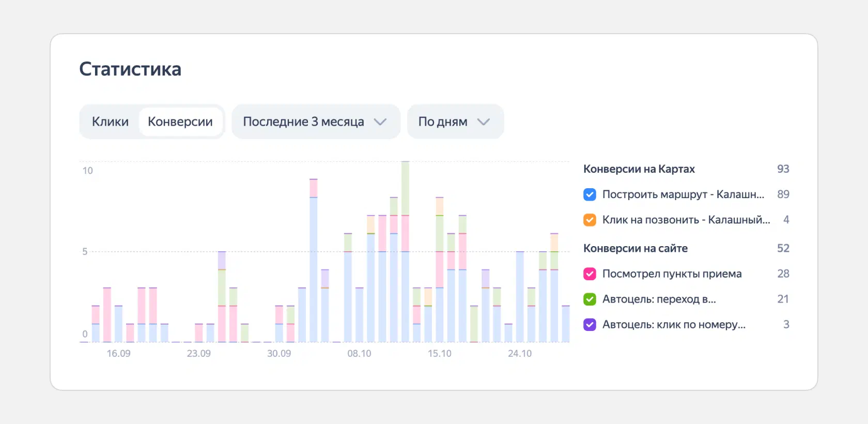Viewport: 868px width, 424px height.
Task: Switch to the Клики tab
Action: 110,122
